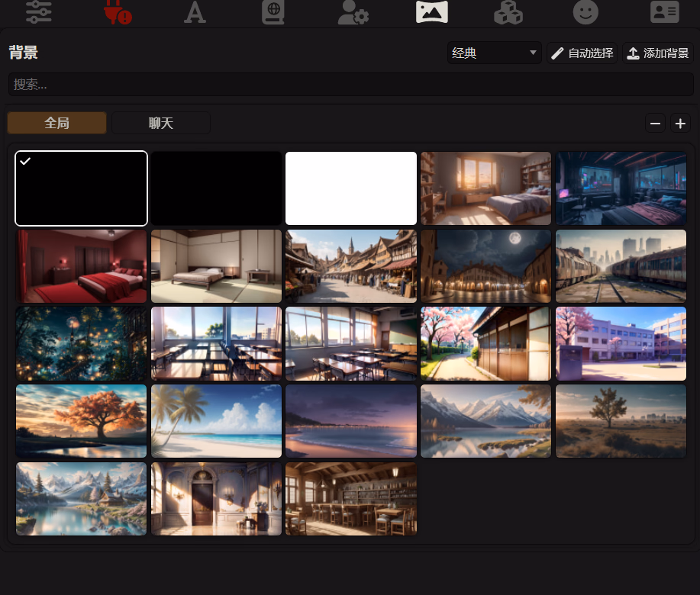Switch to the 全局 tab
Viewport: 700px width, 595px height.
coord(56,123)
